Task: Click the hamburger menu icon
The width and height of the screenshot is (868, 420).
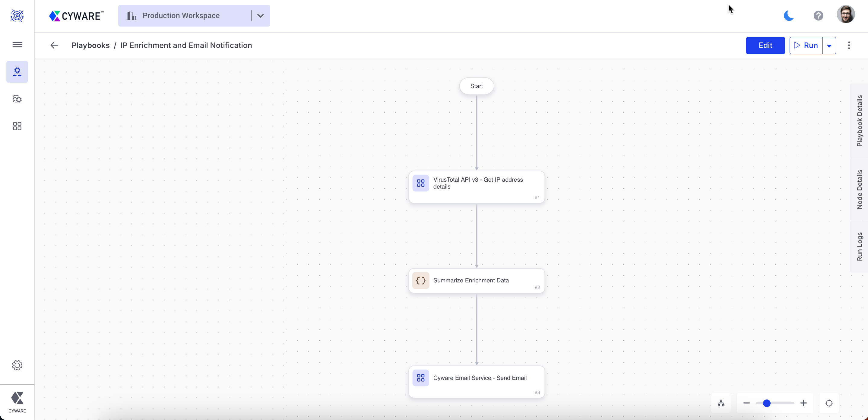Action: pyautogui.click(x=17, y=44)
